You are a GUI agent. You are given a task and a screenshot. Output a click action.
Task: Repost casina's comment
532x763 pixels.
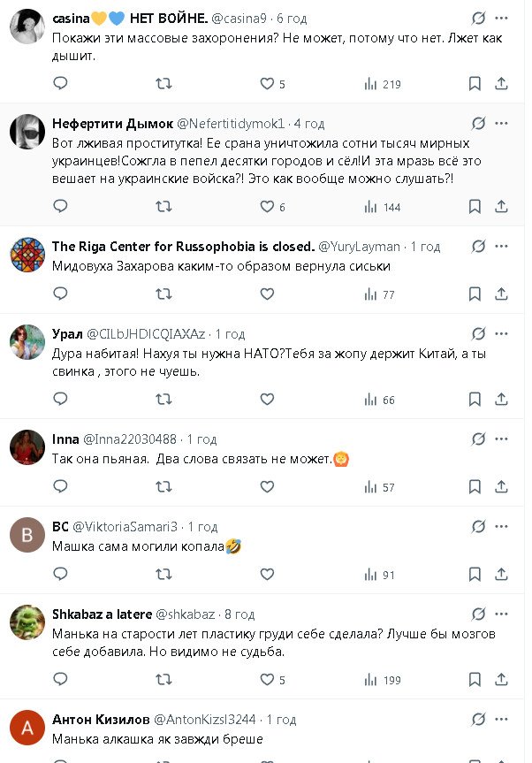pyautogui.click(x=163, y=84)
